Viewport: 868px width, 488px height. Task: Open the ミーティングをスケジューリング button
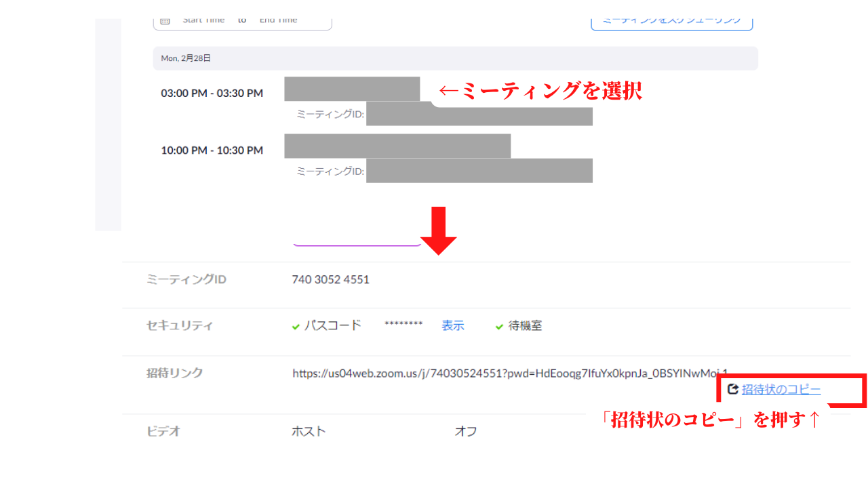click(x=671, y=22)
